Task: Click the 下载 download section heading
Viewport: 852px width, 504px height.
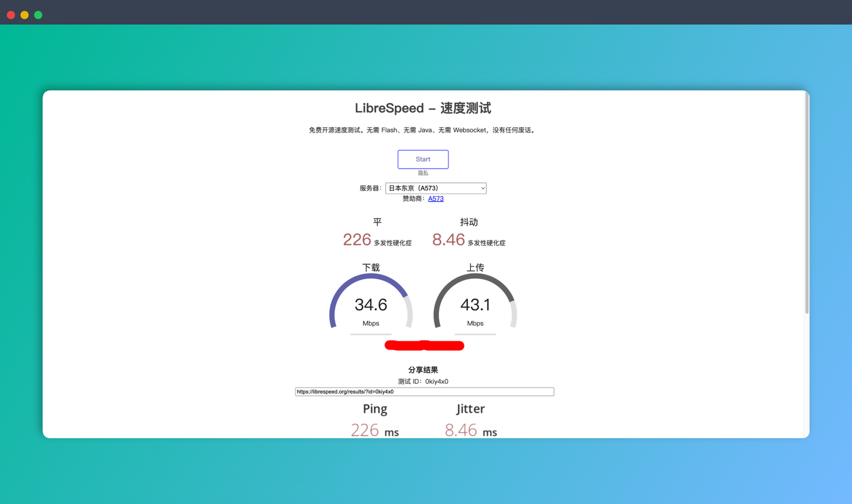Action: (x=370, y=267)
